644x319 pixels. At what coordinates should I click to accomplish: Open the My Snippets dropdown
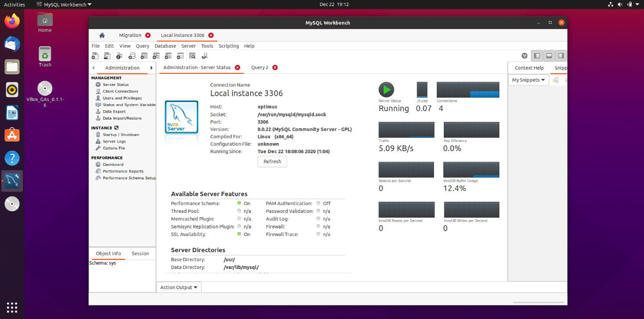pos(529,80)
